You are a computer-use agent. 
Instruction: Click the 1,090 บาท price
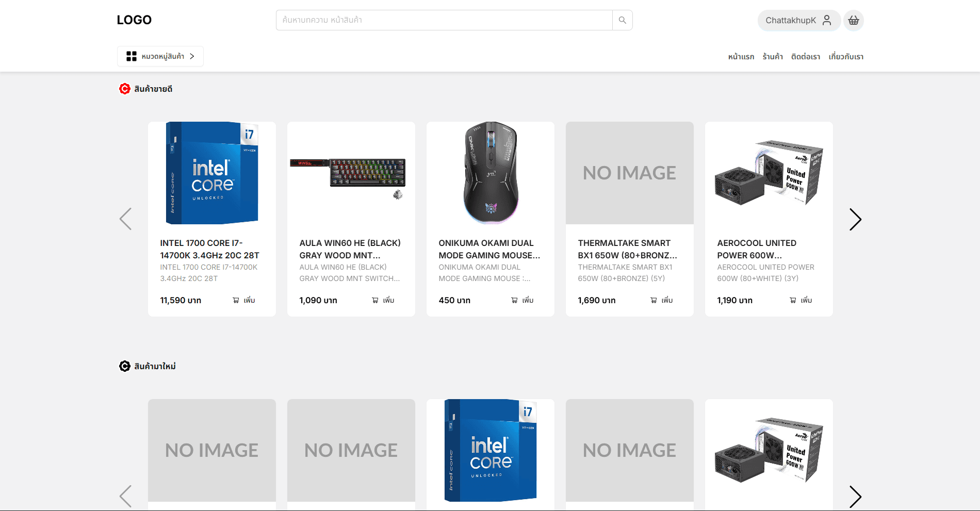318,300
